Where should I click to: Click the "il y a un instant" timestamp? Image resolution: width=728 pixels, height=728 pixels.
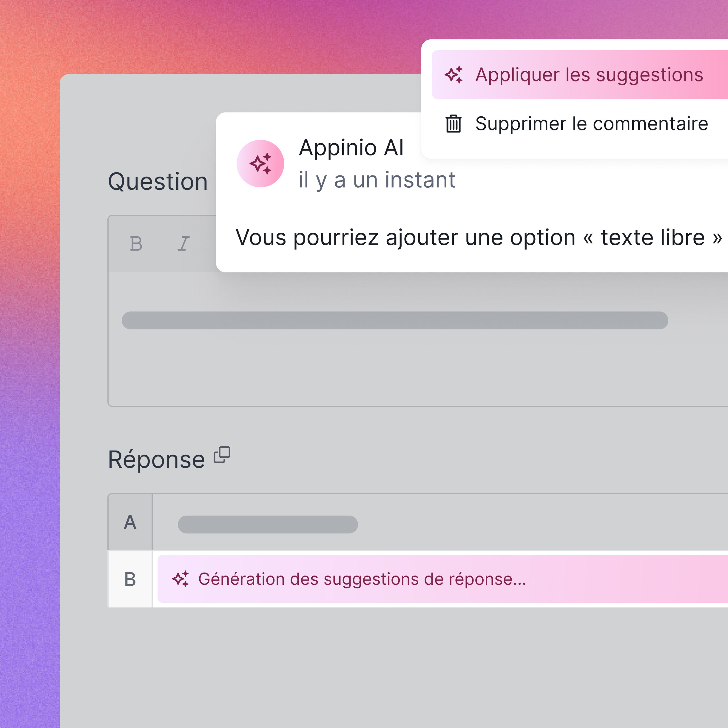pos(377,180)
